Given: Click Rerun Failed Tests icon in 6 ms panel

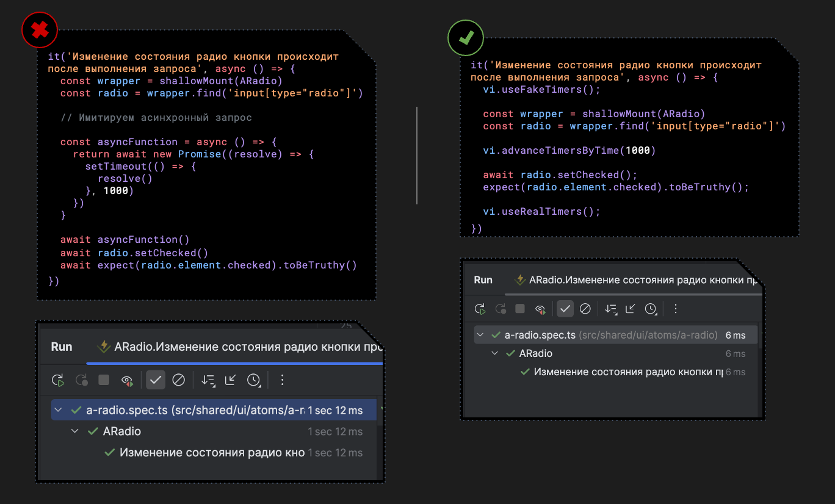Looking at the screenshot, I should pos(500,309).
